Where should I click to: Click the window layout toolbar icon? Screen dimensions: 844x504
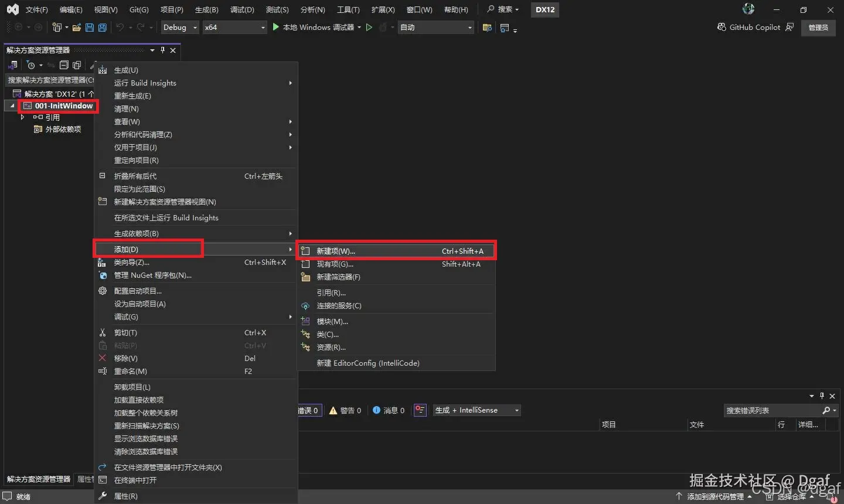click(x=505, y=28)
